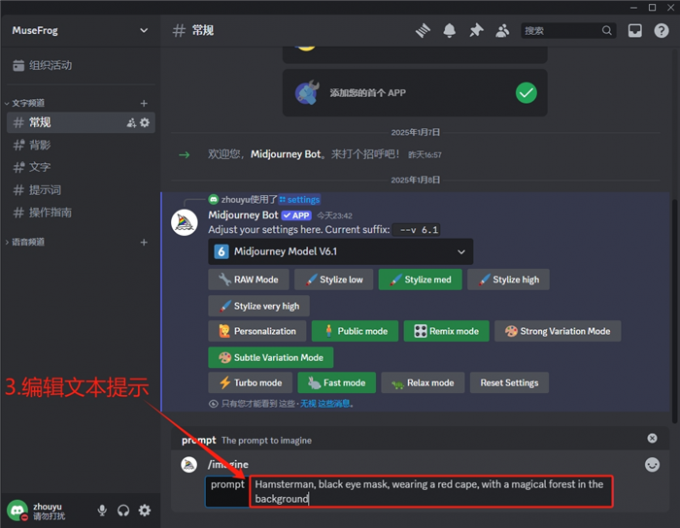The height and width of the screenshot is (528, 680).
Task: Click Midjourney Bot name in welcome message
Action: [286, 154]
